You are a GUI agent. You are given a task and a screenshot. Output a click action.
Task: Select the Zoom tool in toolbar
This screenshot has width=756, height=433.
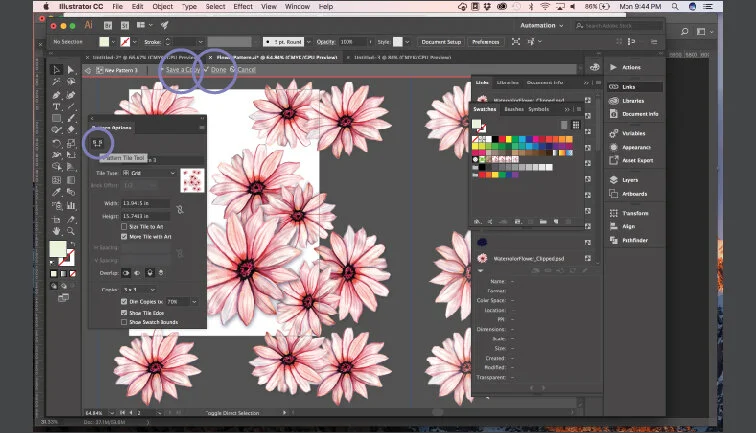71,231
